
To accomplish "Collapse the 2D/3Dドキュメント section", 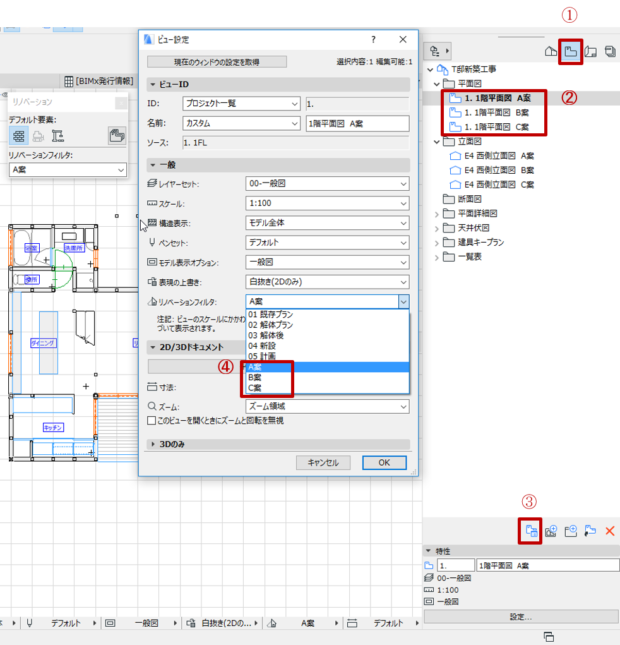I will coord(196,347).
